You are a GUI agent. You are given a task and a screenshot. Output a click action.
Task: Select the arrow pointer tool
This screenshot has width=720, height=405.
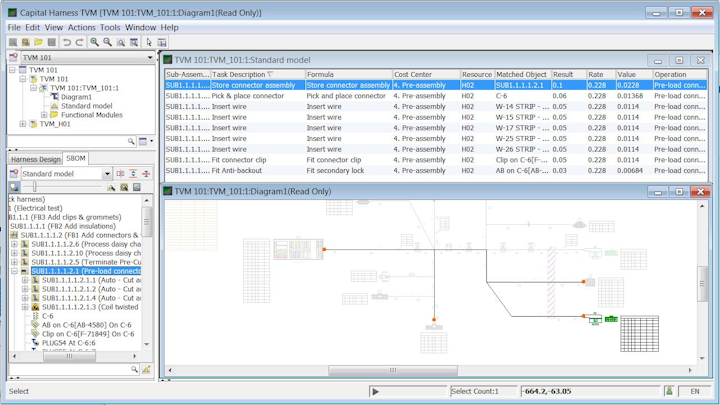point(149,42)
